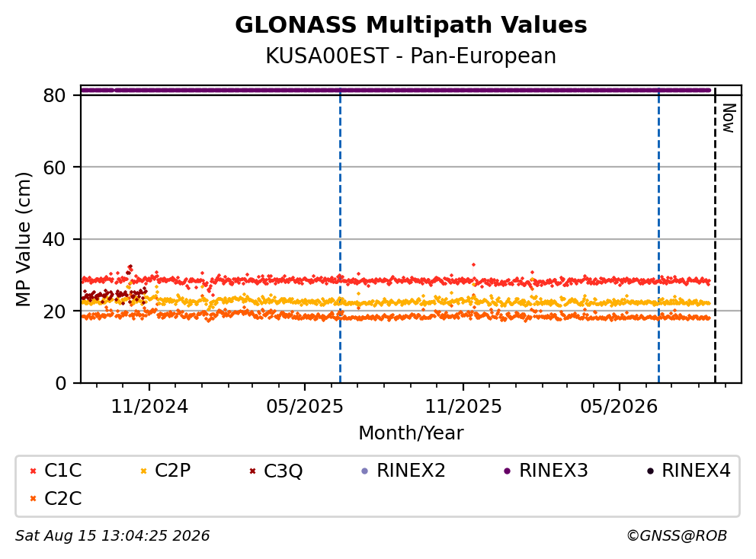The height and width of the screenshot is (559, 756).
Task: Click the 05/2025 x-axis tick label
Action: (305, 407)
